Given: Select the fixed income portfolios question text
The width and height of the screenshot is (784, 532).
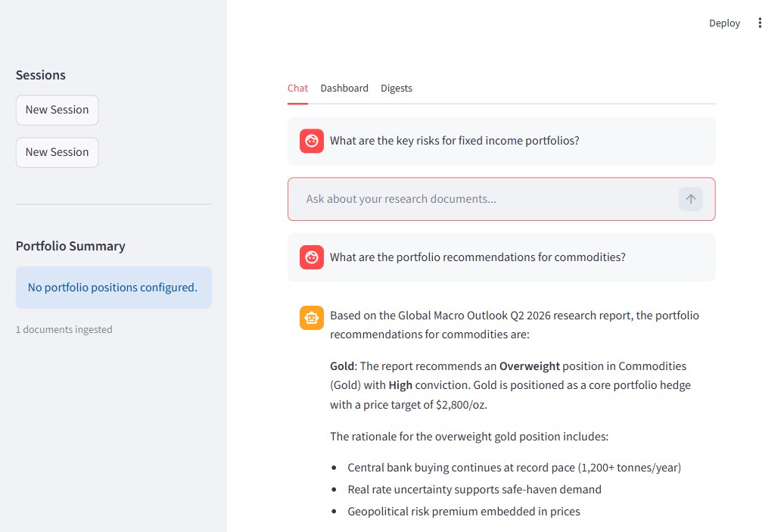Looking at the screenshot, I should pos(455,141).
